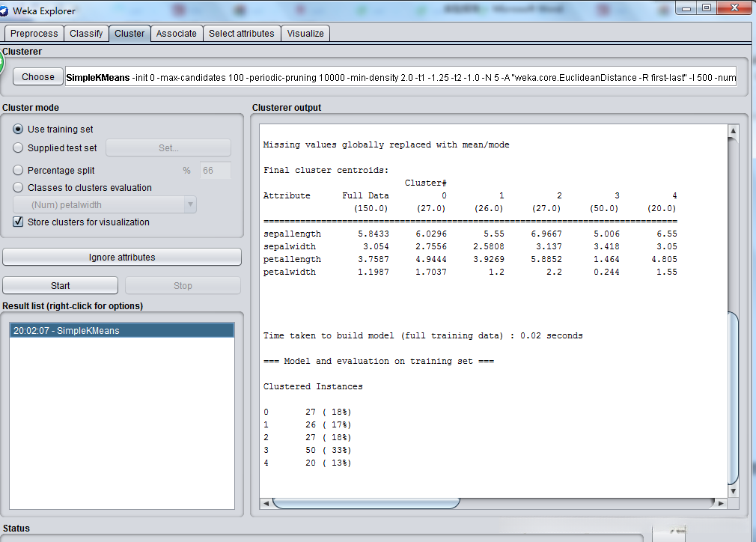Viewport: 756px width, 542px height.
Task: Switch to the Preprocess tab
Action: point(34,34)
